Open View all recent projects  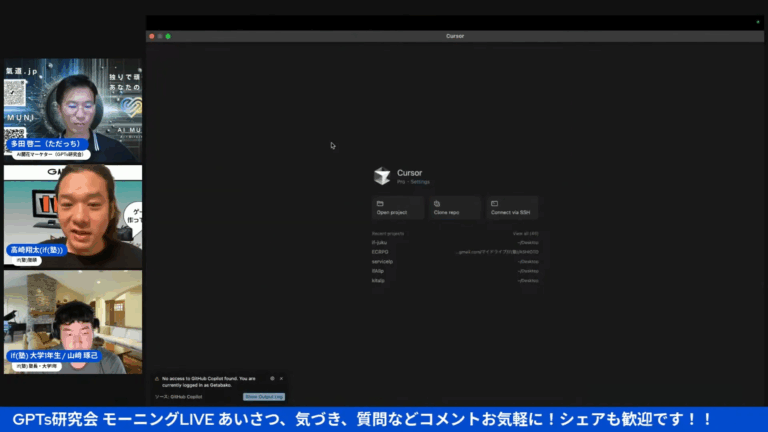[x=526, y=234]
